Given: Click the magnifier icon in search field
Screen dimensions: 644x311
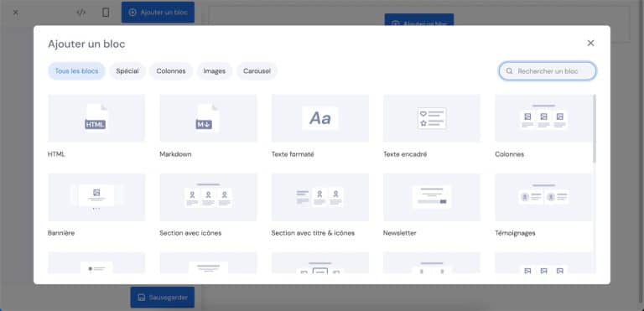Looking at the screenshot, I should point(509,71).
